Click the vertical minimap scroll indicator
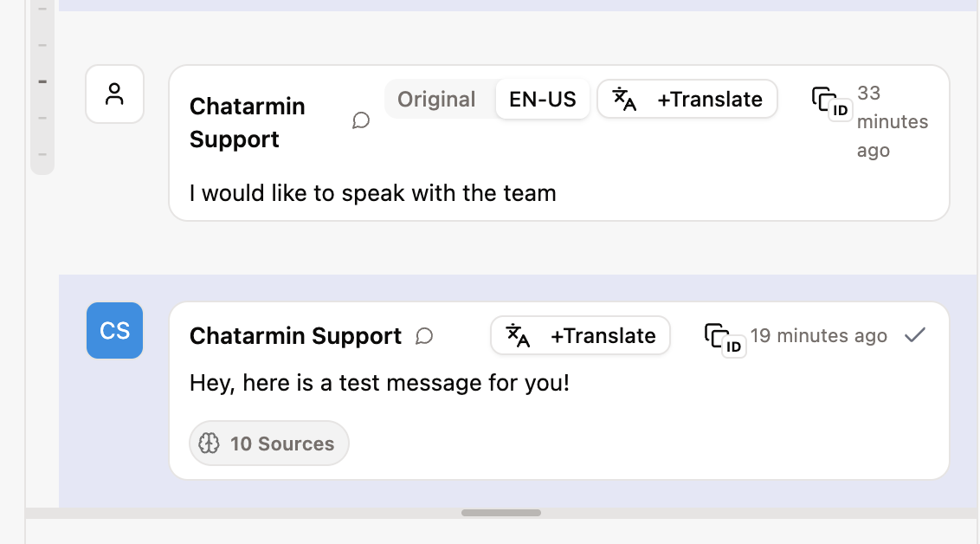The image size is (980, 544). (42, 82)
